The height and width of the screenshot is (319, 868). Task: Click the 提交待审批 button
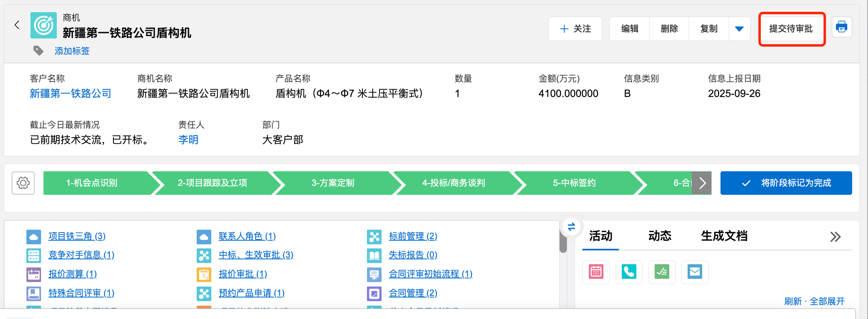791,29
